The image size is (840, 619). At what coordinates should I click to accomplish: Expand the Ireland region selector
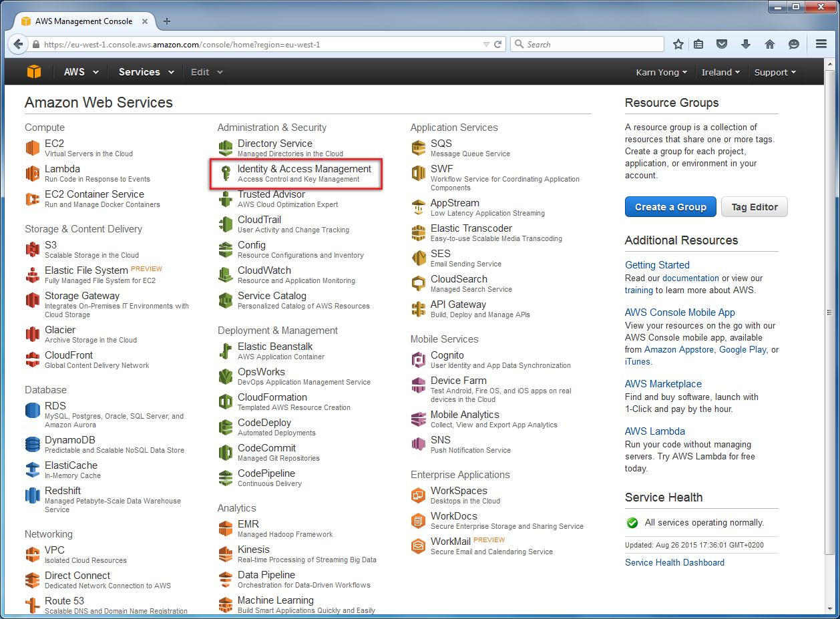click(x=720, y=72)
